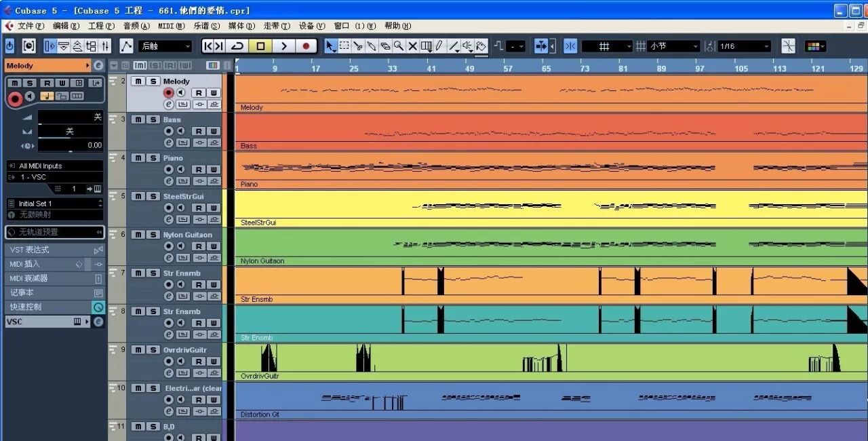Go to previous marker

point(208,46)
